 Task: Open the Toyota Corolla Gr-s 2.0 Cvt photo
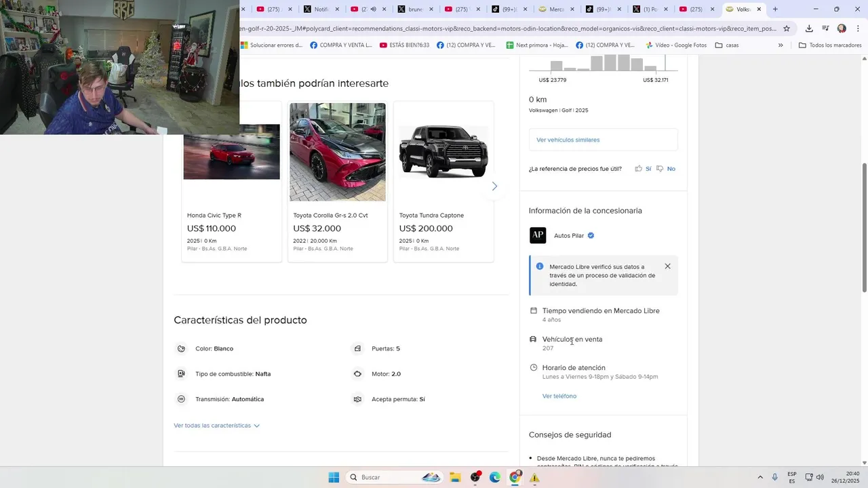[x=337, y=152]
